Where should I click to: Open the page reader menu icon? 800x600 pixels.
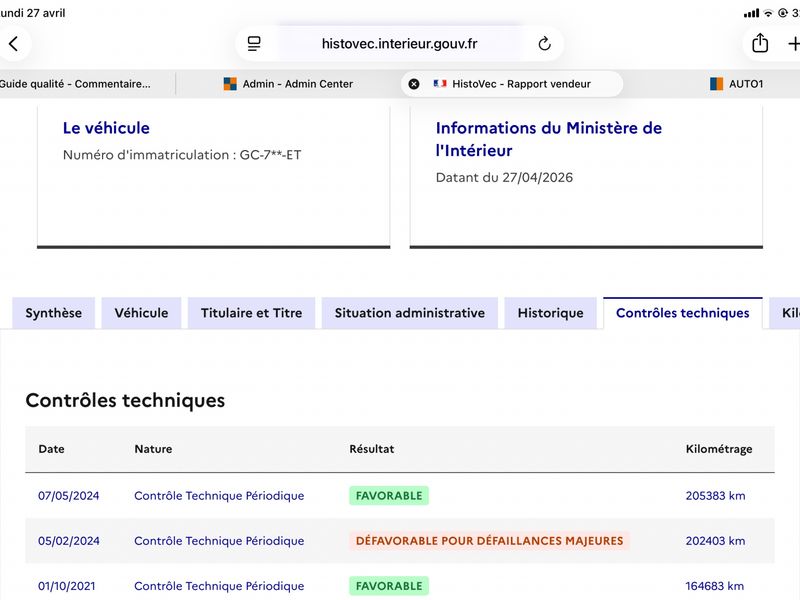[254, 44]
